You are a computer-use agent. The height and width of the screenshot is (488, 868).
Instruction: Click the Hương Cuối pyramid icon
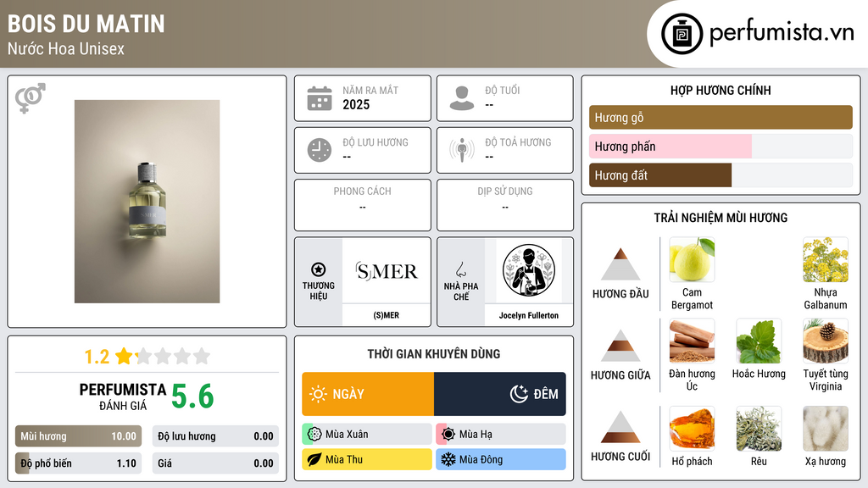620,427
